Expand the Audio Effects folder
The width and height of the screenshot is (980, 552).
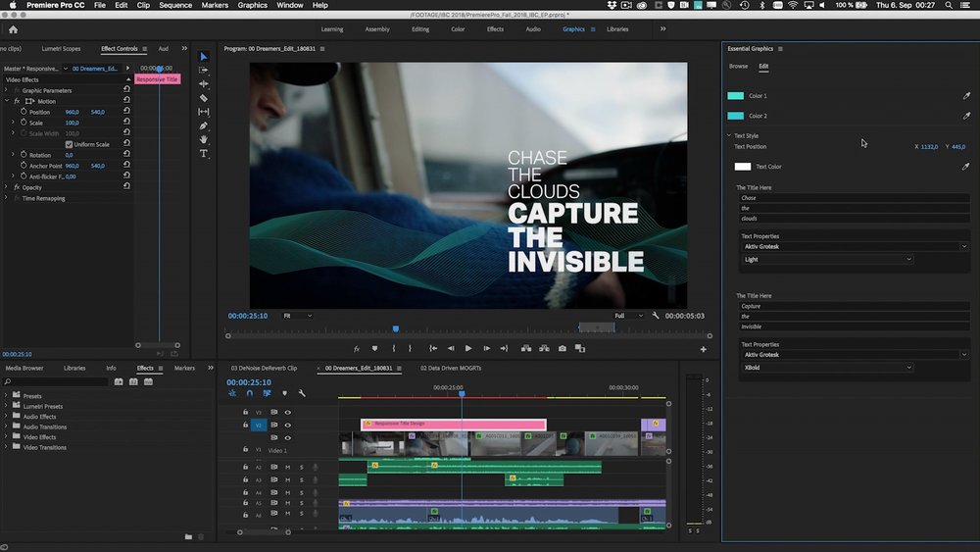pyautogui.click(x=6, y=417)
